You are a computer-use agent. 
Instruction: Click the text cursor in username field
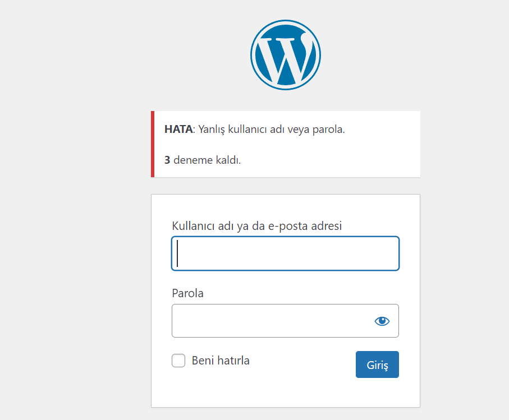[x=177, y=253]
